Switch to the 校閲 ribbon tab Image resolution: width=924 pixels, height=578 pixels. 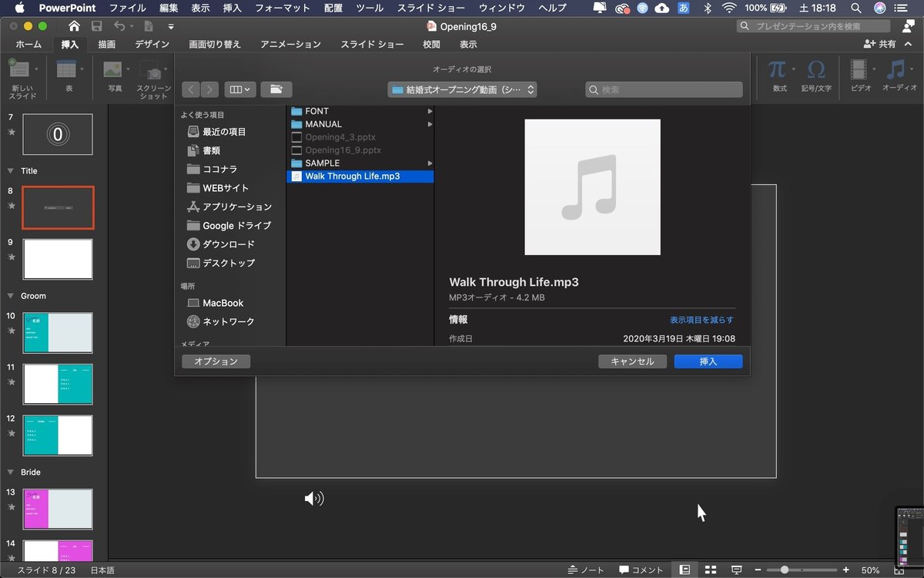(x=431, y=45)
